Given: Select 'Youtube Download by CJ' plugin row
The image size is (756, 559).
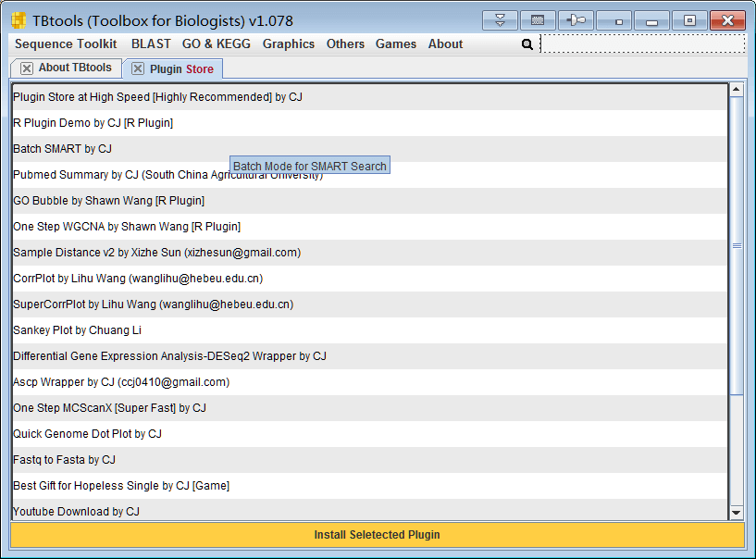Looking at the screenshot, I should pos(370,510).
